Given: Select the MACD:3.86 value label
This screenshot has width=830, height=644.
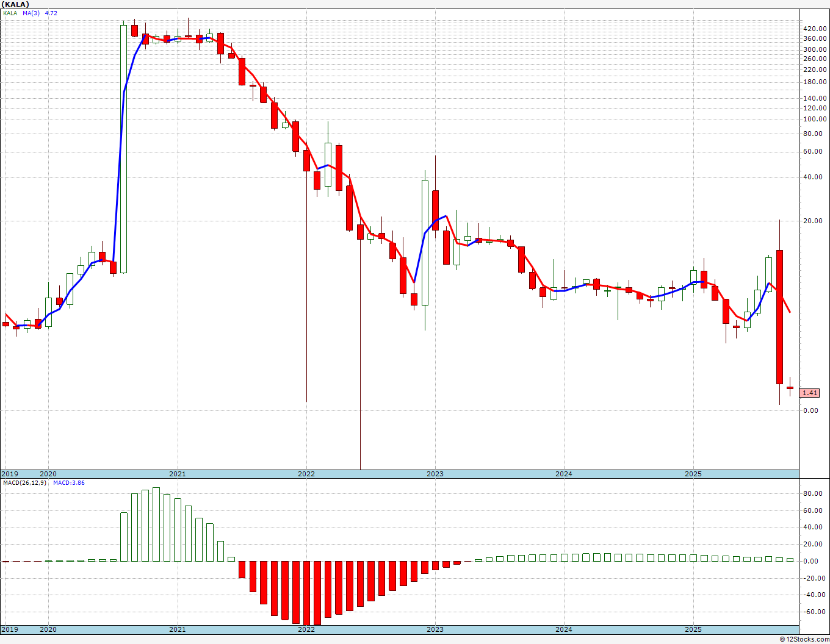Looking at the screenshot, I should click(x=69, y=483).
